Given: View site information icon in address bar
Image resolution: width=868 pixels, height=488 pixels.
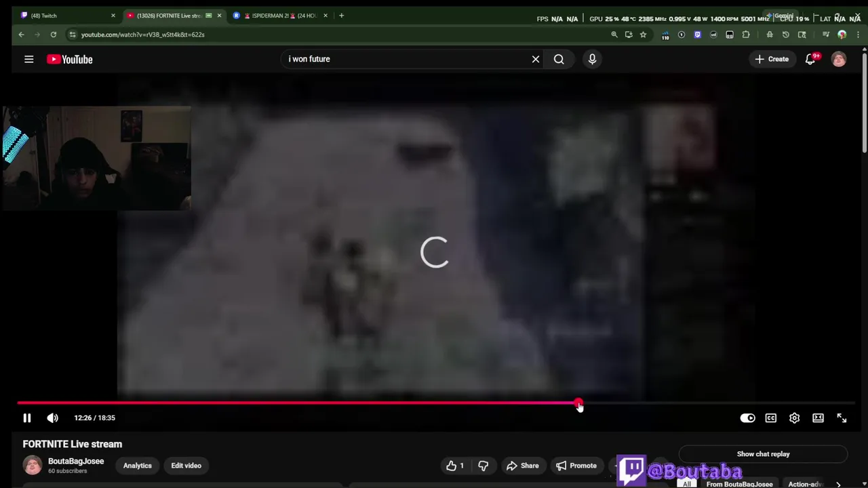Looking at the screenshot, I should click(73, 35).
